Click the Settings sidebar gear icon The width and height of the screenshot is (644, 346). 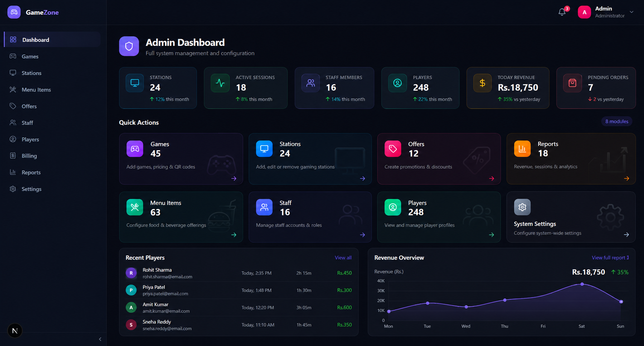(13, 189)
